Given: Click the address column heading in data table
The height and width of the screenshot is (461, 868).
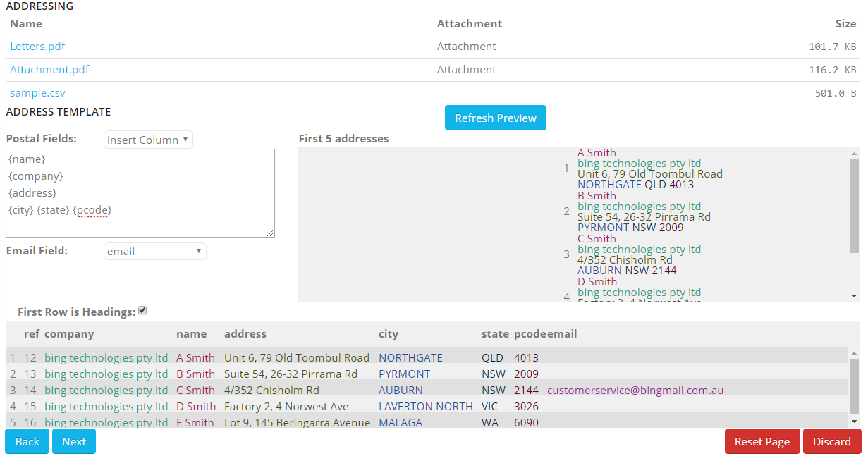Looking at the screenshot, I should (245, 334).
